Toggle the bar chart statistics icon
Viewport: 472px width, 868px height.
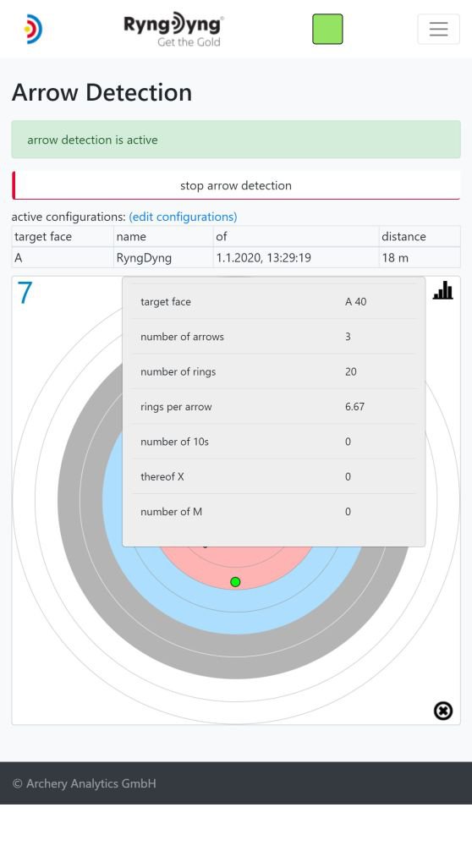(x=442, y=289)
